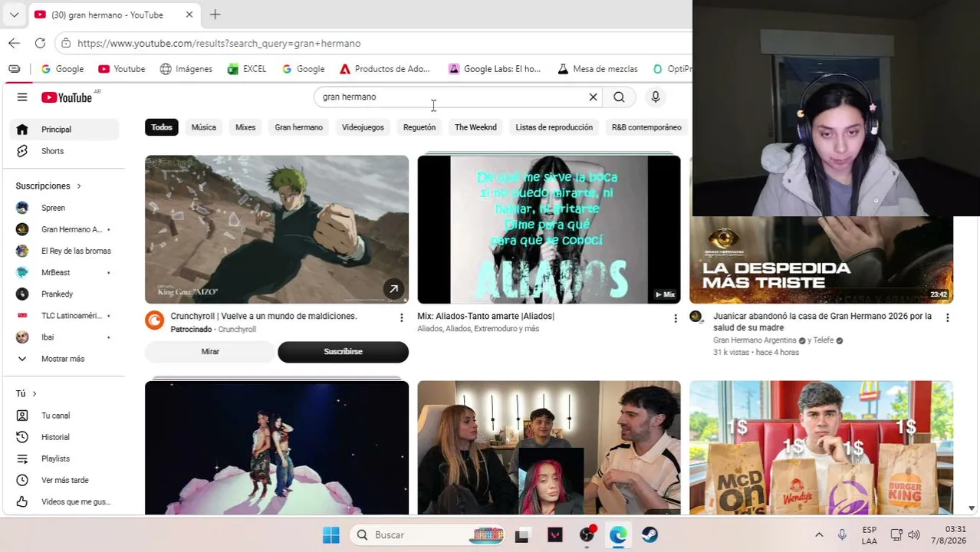Open Spreen channel subscription
The height and width of the screenshot is (552, 980).
point(64,208)
